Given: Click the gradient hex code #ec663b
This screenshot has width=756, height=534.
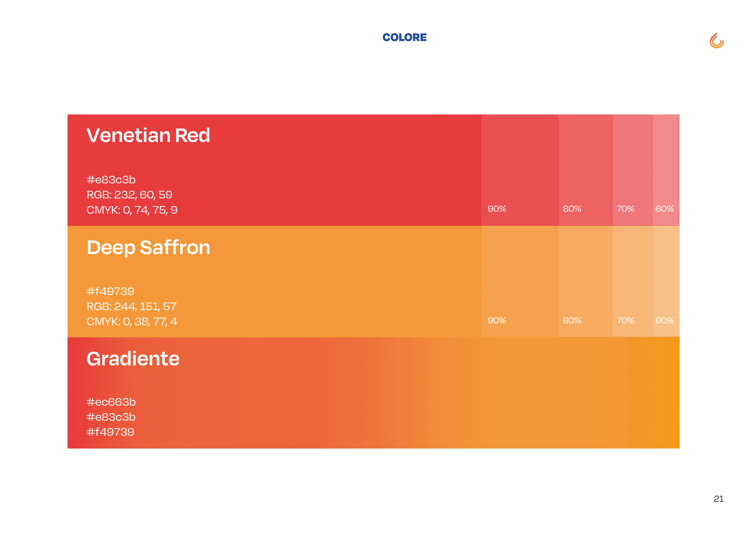Looking at the screenshot, I should click(x=111, y=402).
